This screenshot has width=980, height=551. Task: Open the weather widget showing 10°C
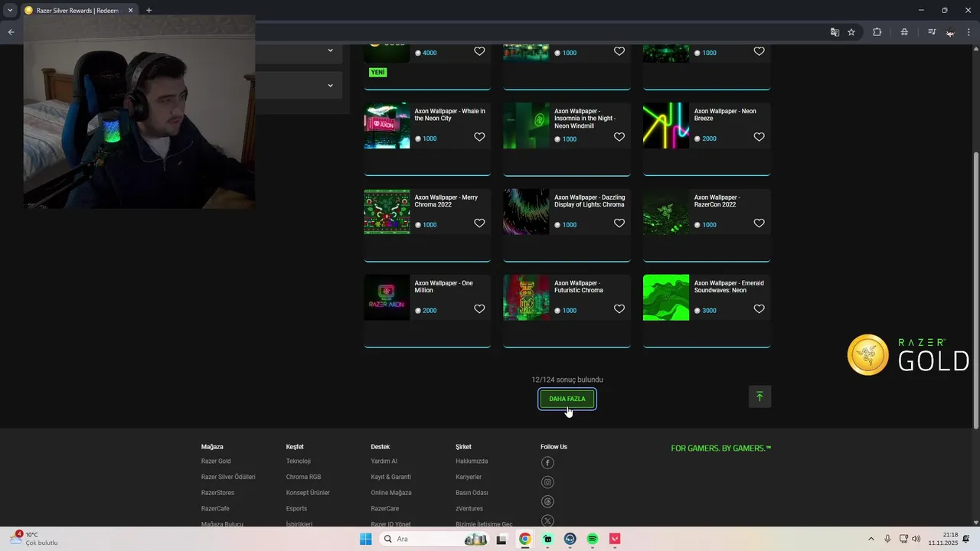pos(34,539)
